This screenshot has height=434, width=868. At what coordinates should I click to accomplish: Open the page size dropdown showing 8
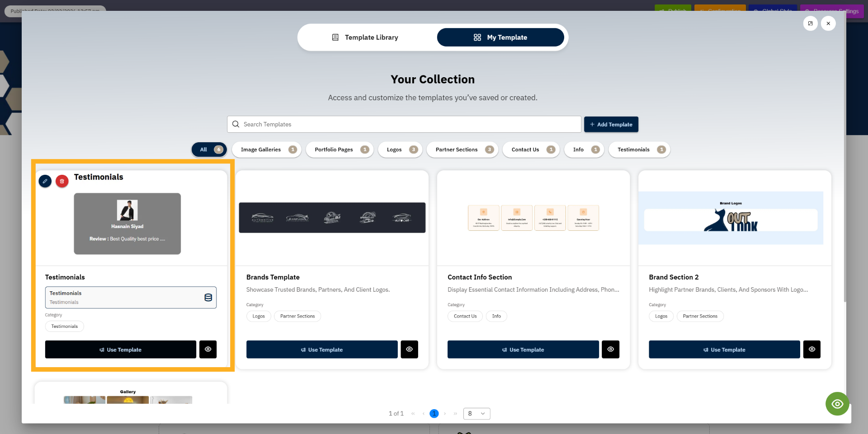click(x=476, y=413)
